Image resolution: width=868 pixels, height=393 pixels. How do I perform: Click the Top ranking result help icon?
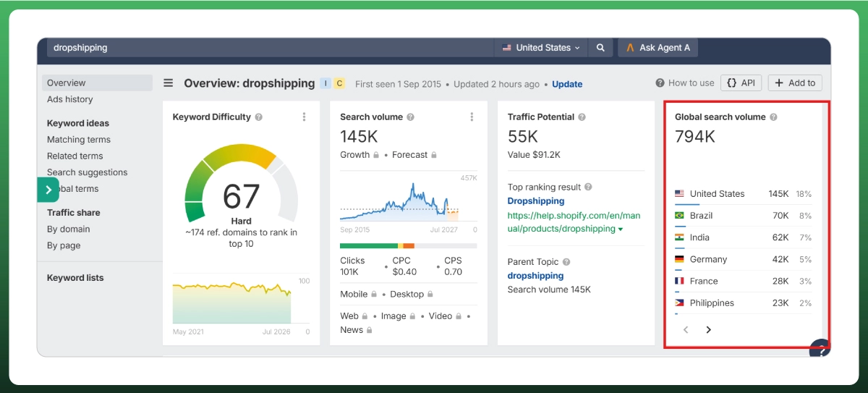[588, 187]
